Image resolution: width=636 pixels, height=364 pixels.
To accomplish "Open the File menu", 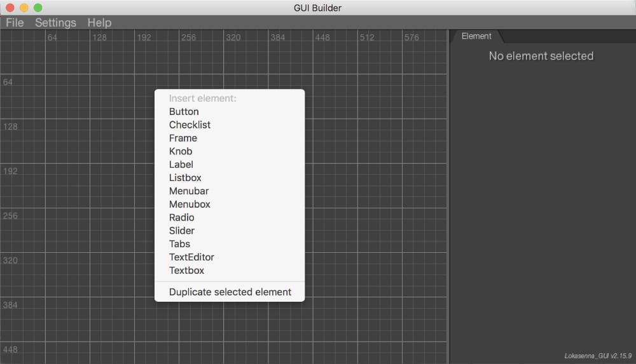I will [15, 23].
